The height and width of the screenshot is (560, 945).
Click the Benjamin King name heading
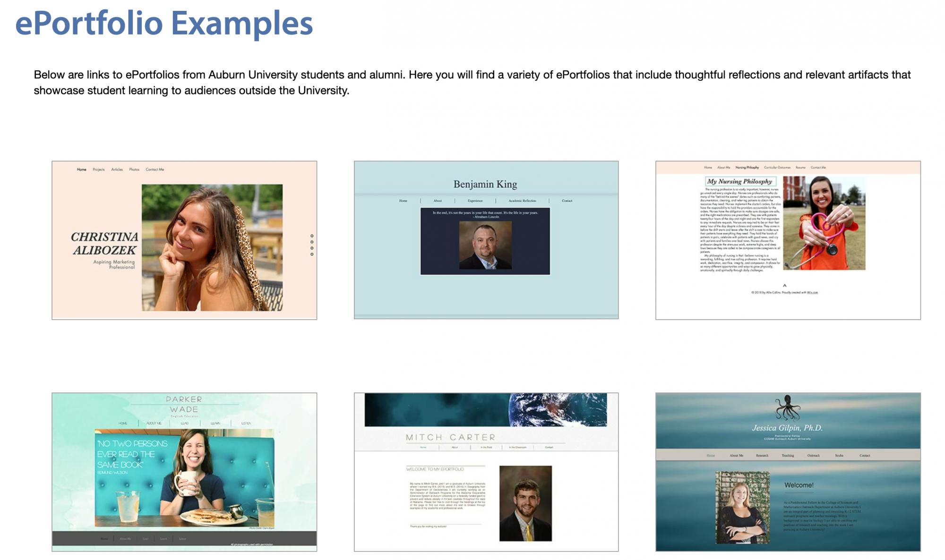tap(485, 184)
